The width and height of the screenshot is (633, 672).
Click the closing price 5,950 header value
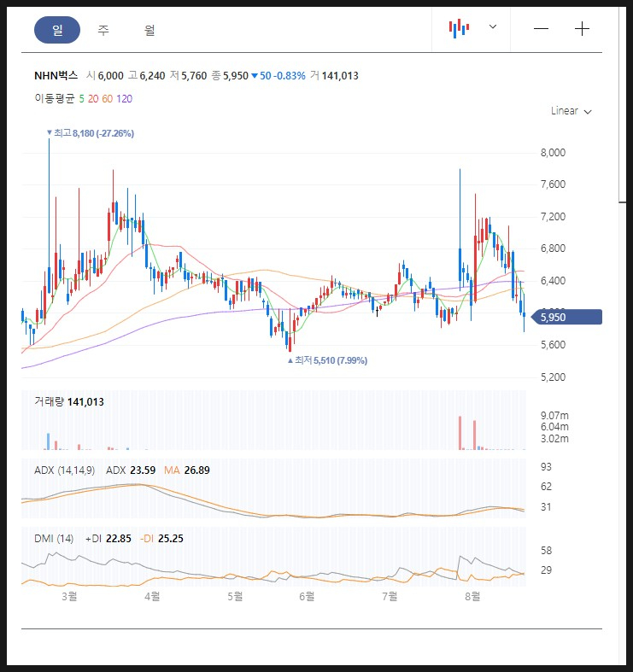(236, 76)
